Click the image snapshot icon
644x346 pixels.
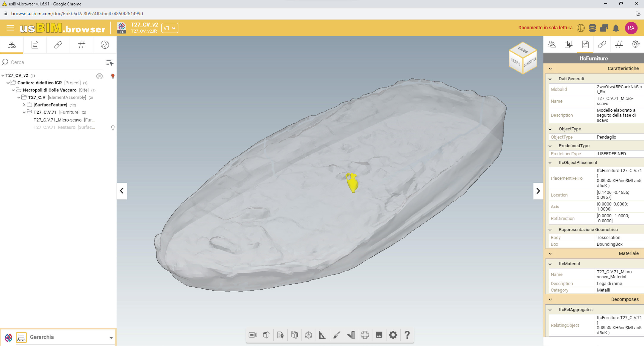pyautogui.click(x=379, y=335)
